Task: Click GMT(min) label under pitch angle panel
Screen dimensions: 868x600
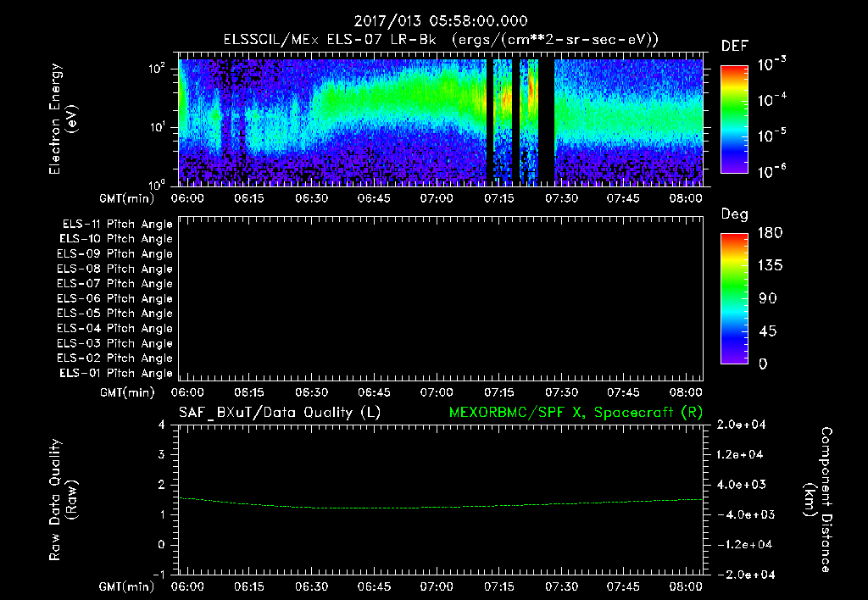Action: pos(126,393)
